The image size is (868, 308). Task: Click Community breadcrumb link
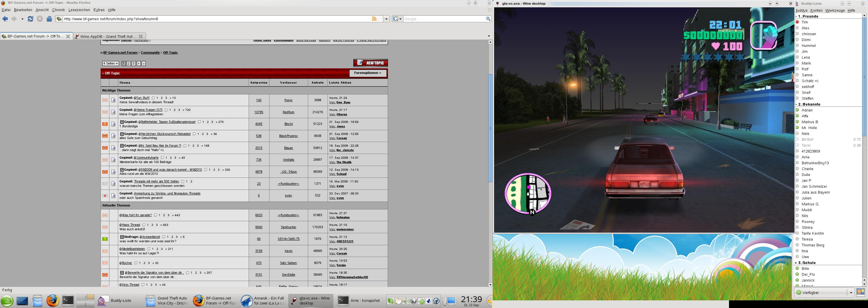coord(150,53)
